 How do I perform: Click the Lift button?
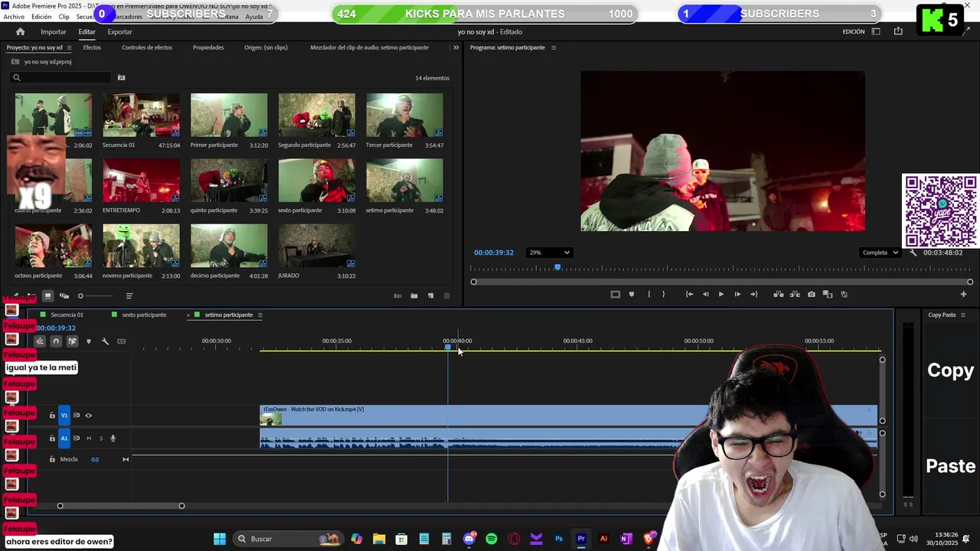tap(779, 295)
